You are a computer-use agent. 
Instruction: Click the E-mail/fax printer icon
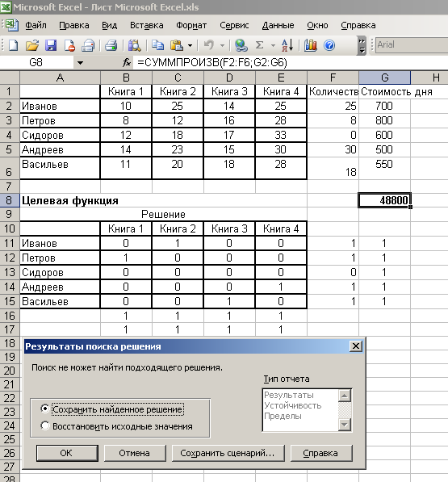click(x=88, y=45)
